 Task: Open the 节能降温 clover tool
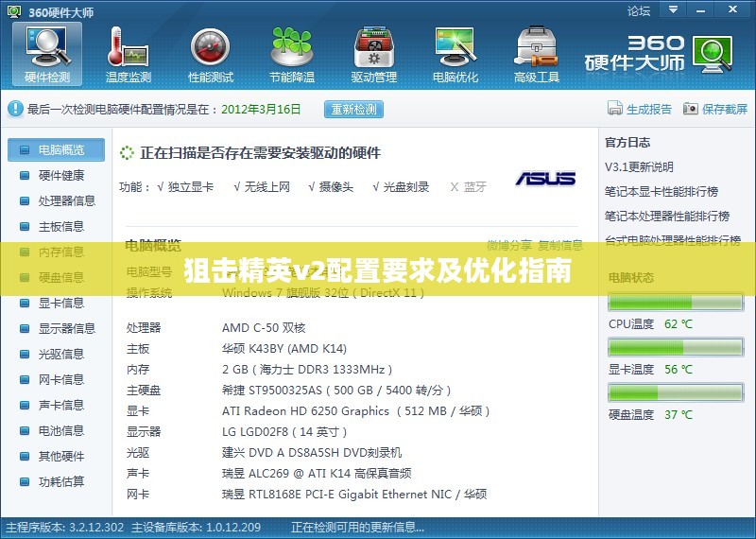click(292, 54)
